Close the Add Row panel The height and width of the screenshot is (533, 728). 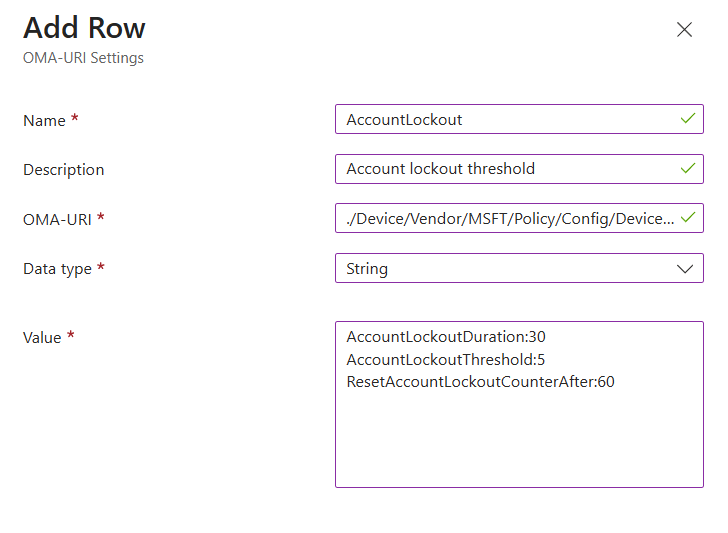[684, 30]
